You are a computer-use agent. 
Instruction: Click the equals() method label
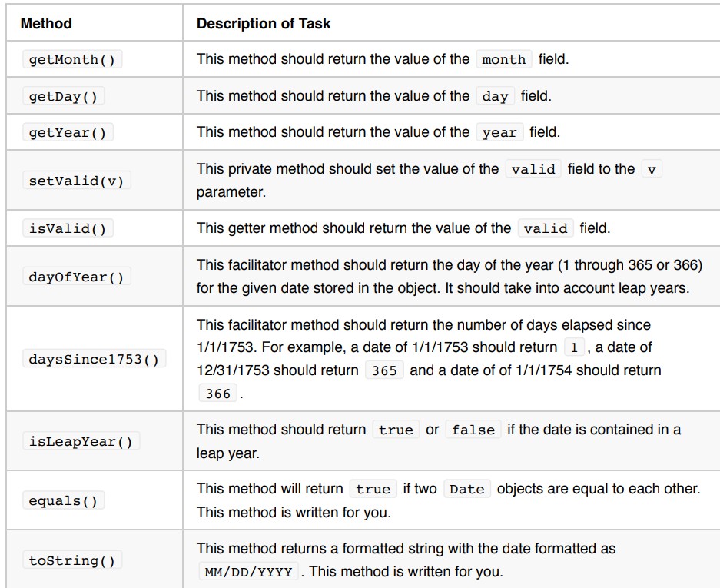[x=63, y=500]
